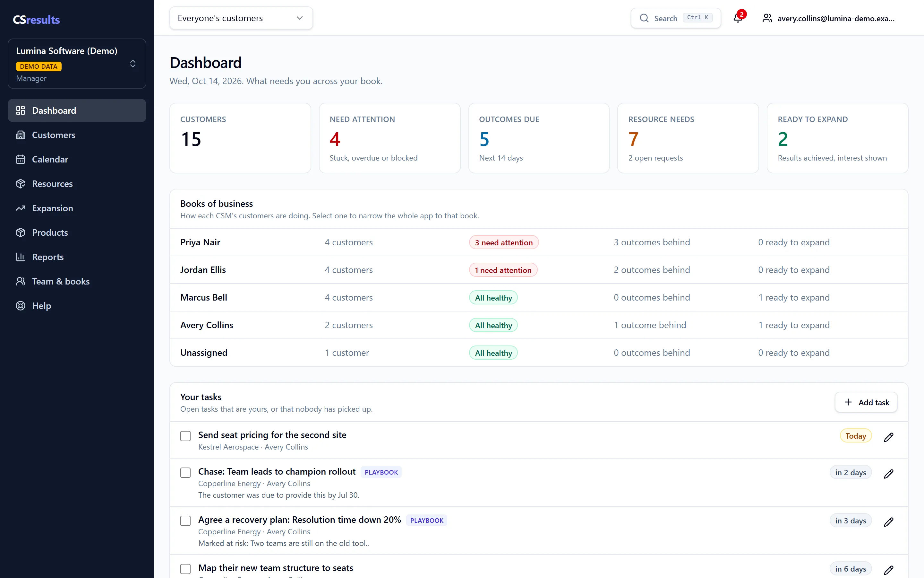
Task: Open the Reports page
Action: pyautogui.click(x=77, y=257)
